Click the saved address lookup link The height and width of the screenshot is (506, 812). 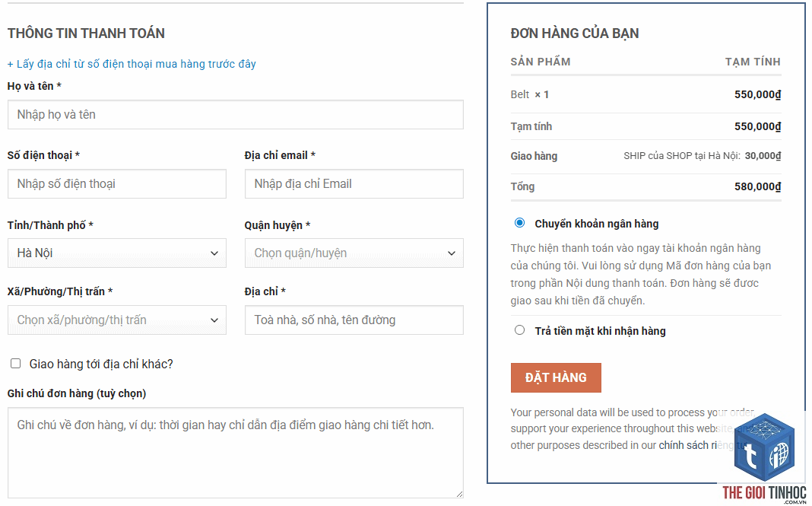[132, 64]
